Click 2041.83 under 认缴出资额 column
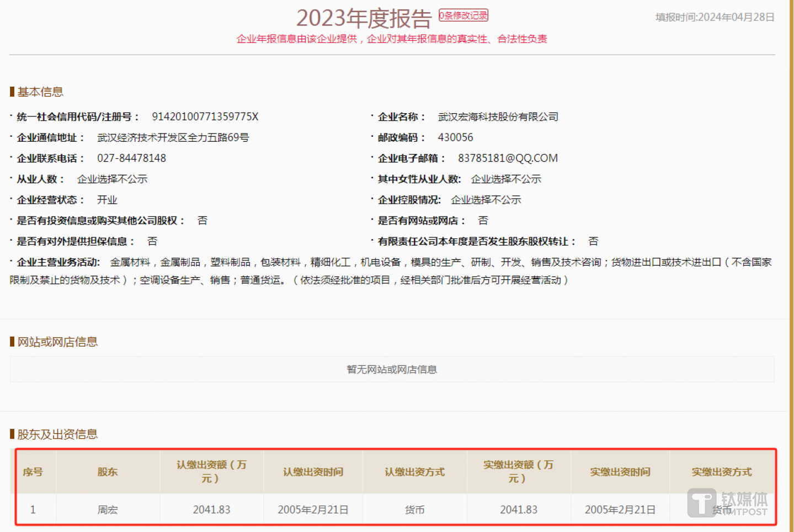This screenshot has width=794, height=532. tap(211, 510)
